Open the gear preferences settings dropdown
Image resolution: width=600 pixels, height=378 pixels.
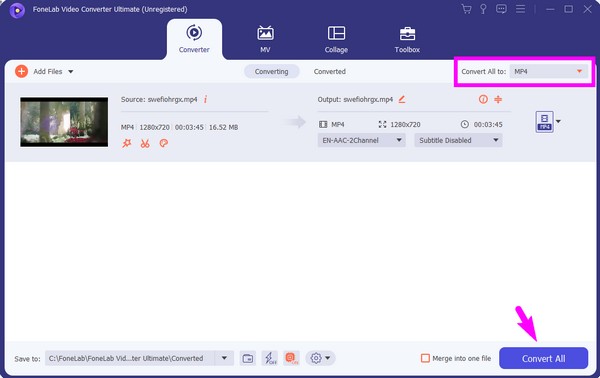tap(320, 358)
